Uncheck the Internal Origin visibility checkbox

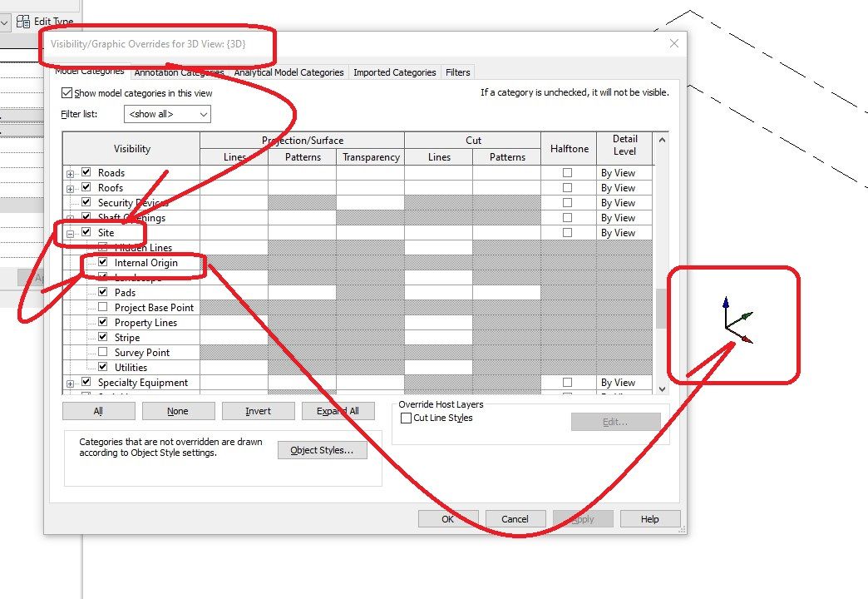coord(101,262)
